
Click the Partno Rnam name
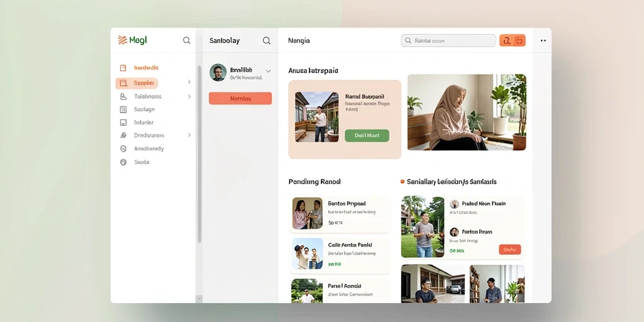(477, 231)
